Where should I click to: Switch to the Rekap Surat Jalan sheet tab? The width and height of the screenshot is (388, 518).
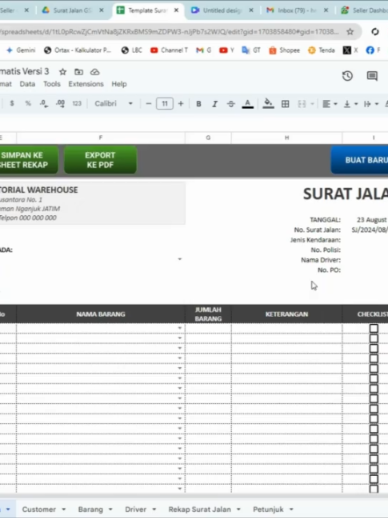point(200,509)
